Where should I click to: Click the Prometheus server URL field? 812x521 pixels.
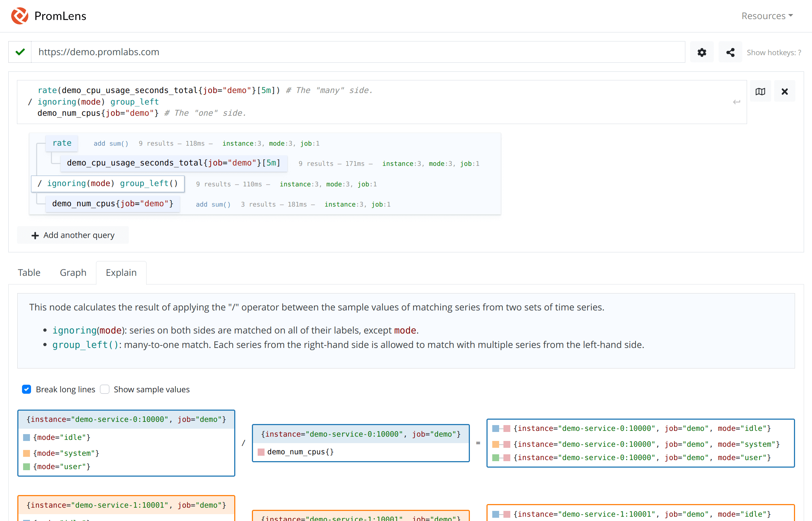pos(358,52)
